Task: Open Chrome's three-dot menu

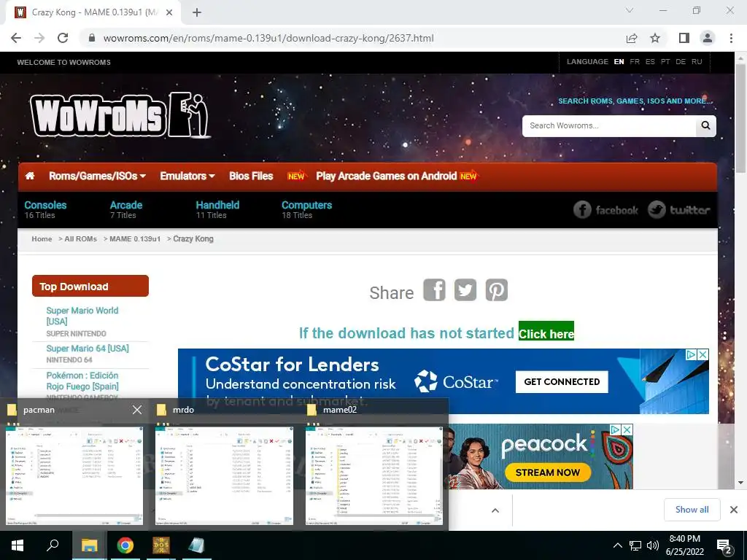Action: point(731,38)
